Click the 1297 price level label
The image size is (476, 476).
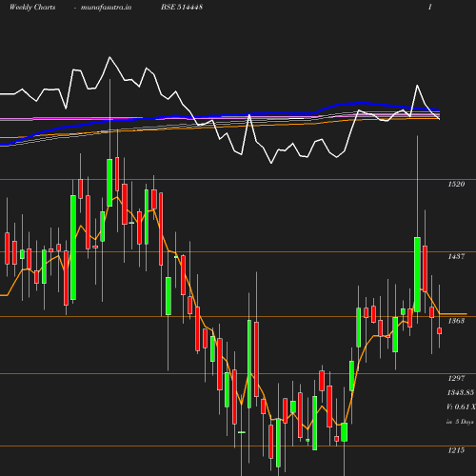pyautogui.click(x=456, y=378)
